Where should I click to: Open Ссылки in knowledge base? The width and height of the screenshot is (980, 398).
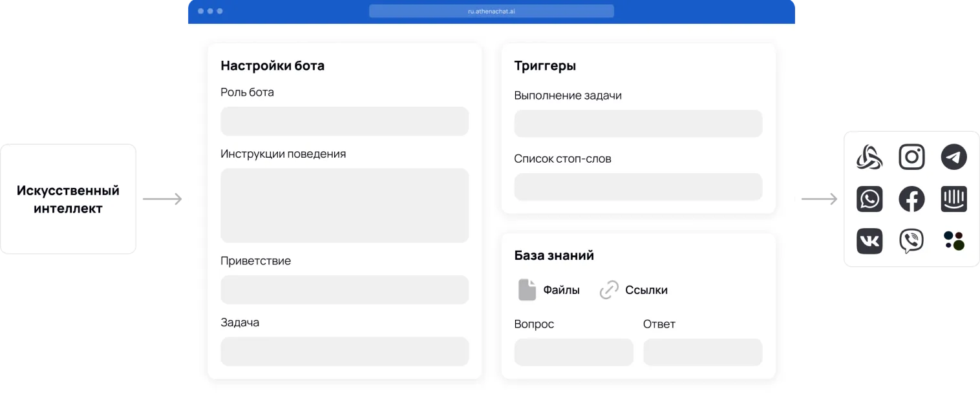point(634,290)
